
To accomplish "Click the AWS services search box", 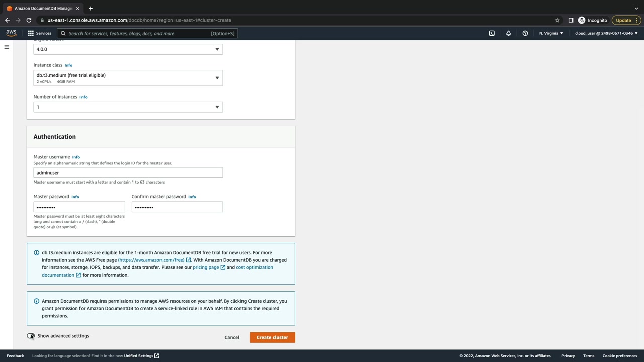I will 147,33.
